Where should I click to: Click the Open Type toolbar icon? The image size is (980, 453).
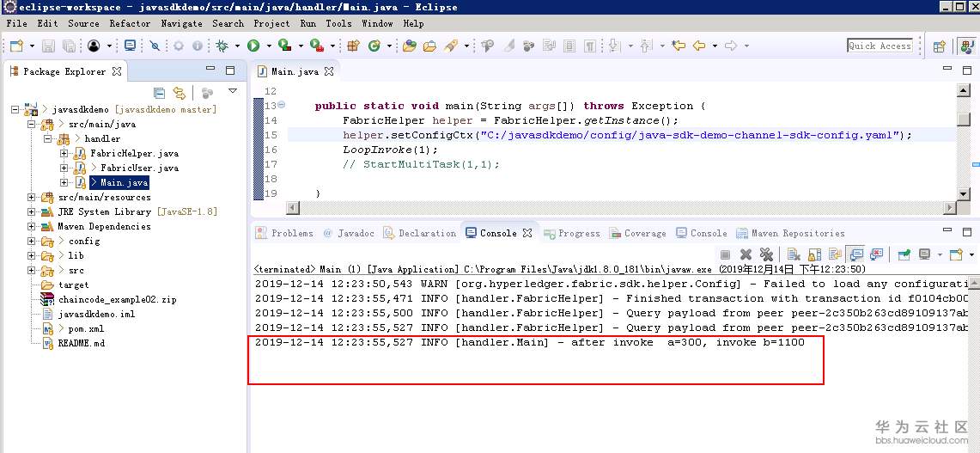click(410, 46)
